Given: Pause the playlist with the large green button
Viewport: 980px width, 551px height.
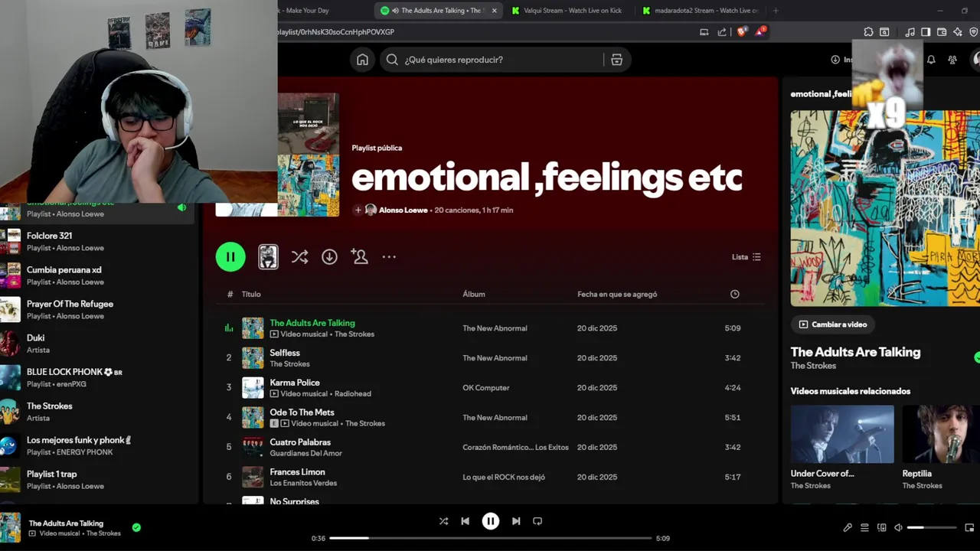Looking at the screenshot, I should (x=230, y=257).
